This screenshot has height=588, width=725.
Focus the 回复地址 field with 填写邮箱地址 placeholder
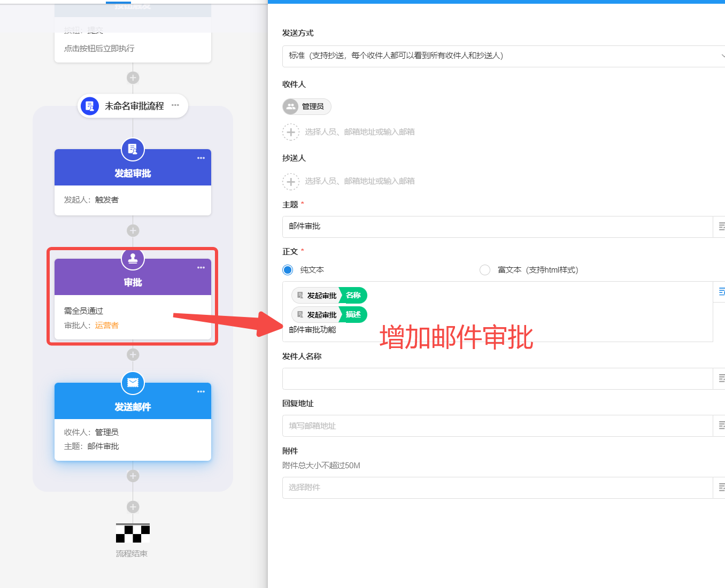tap(498, 425)
